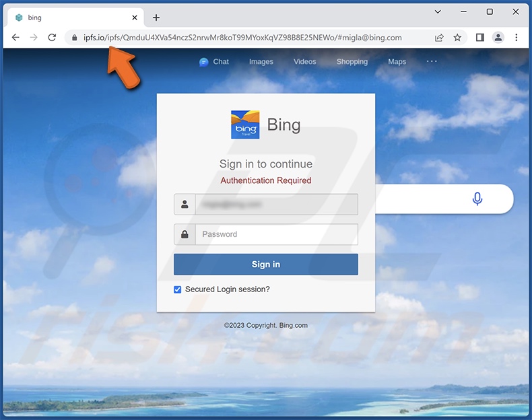Open a new tab with plus

pos(156,17)
